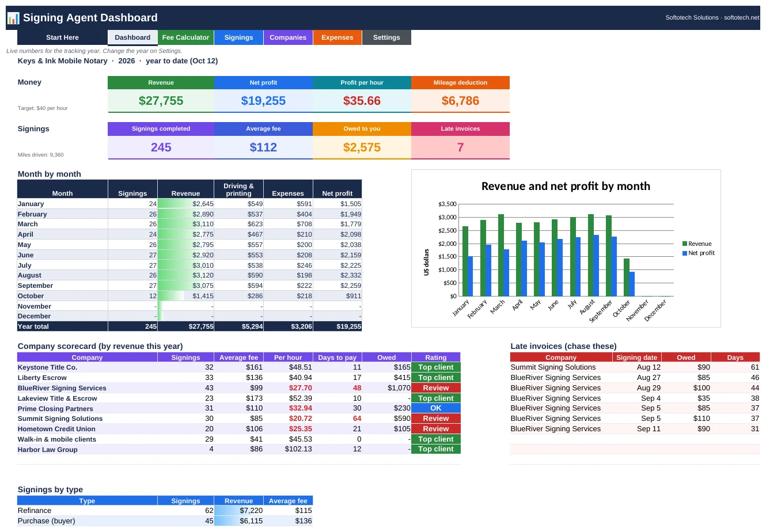Click the Average fee value $112
Screen dimensions: 766x532
click(x=263, y=147)
